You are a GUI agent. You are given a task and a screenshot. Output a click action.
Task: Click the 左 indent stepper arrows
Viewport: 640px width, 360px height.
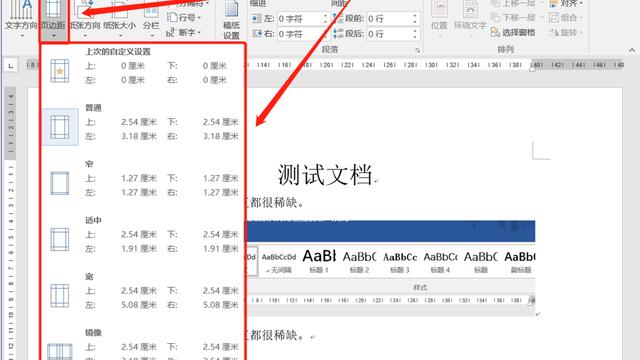tap(325, 19)
